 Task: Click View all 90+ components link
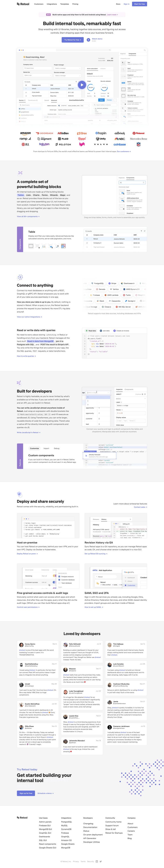click(28, 216)
